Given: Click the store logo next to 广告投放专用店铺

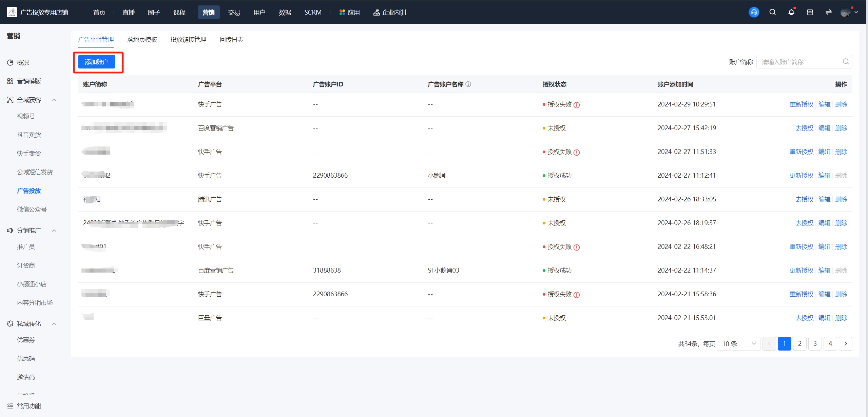Looking at the screenshot, I should [12, 12].
